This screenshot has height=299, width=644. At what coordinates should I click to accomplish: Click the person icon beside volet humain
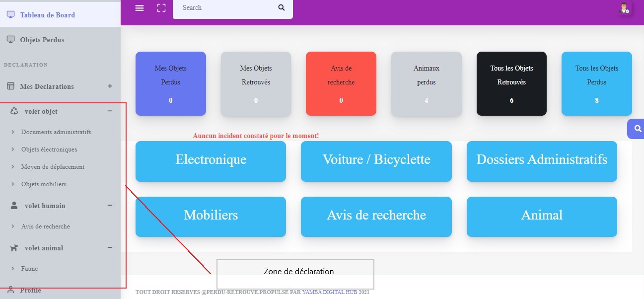[x=14, y=206]
